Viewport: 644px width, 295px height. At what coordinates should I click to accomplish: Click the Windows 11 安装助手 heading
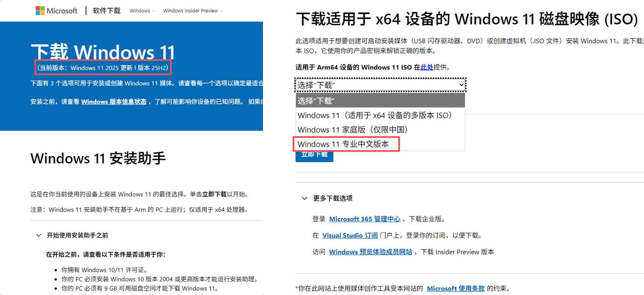pyautogui.click(x=98, y=158)
